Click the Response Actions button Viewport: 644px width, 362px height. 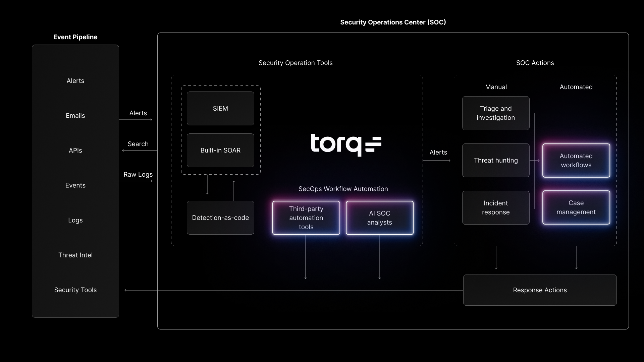pos(539,290)
